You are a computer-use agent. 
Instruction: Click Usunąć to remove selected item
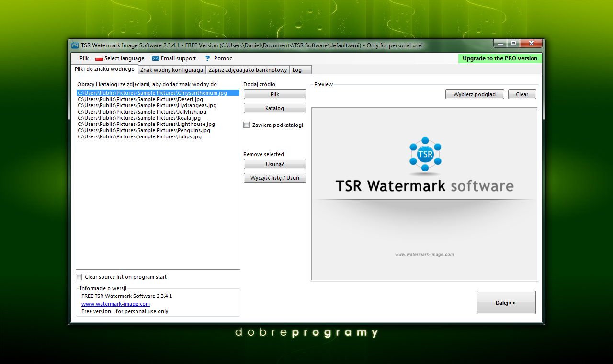click(274, 164)
